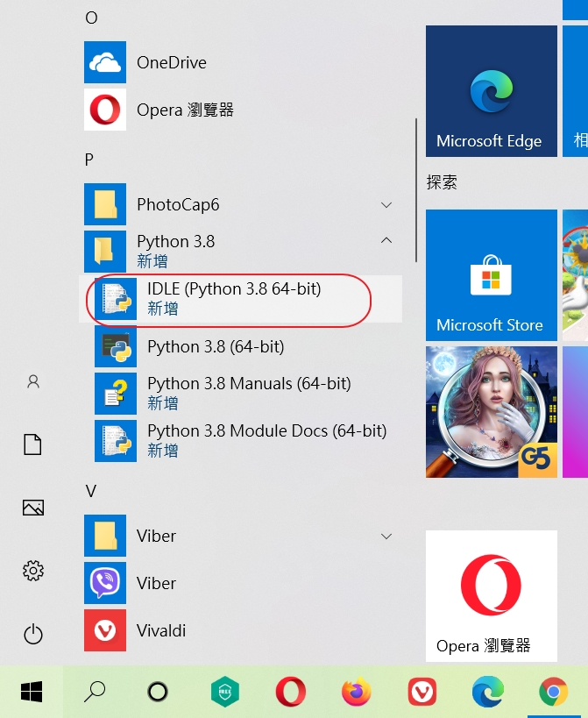The height and width of the screenshot is (718, 588).
Task: Click the Viber folder icon
Action: pos(105,536)
